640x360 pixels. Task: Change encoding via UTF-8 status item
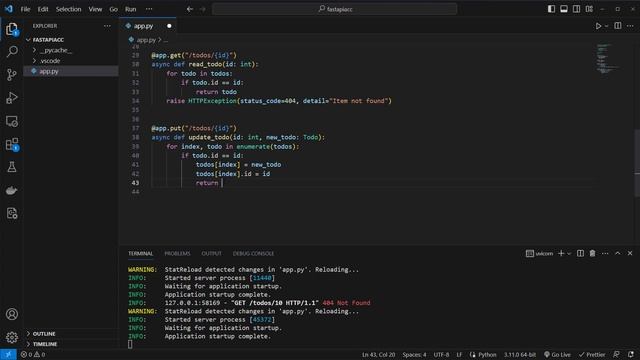(441, 355)
